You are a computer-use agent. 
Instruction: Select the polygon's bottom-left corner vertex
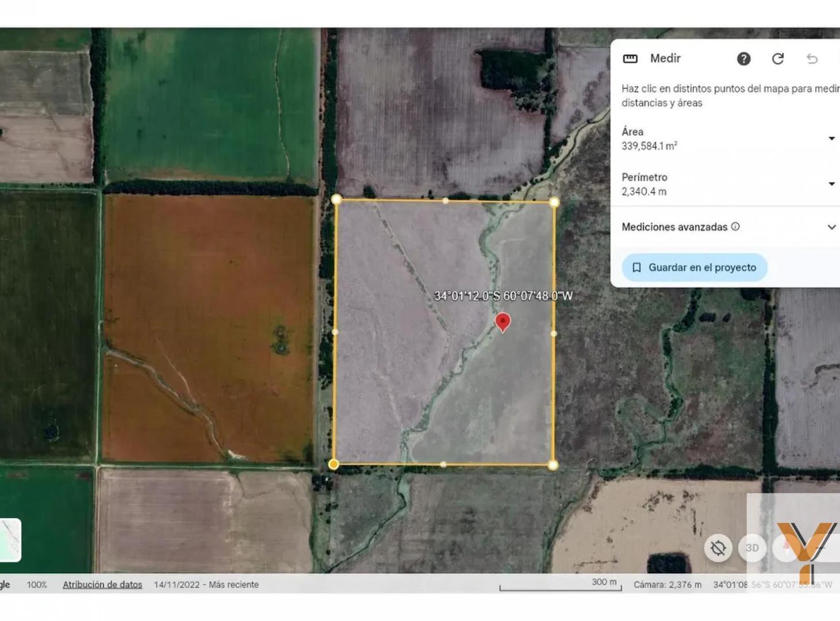point(333,464)
